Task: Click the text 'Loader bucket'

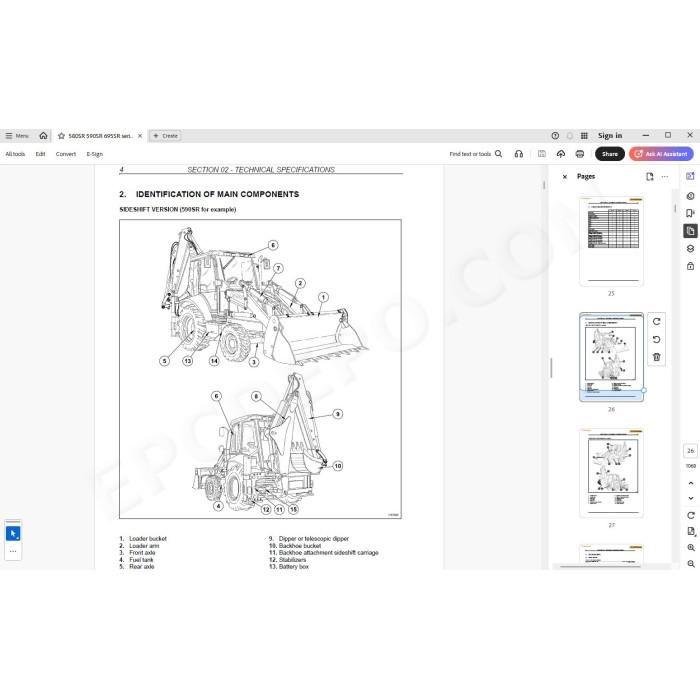Action: click(x=148, y=538)
